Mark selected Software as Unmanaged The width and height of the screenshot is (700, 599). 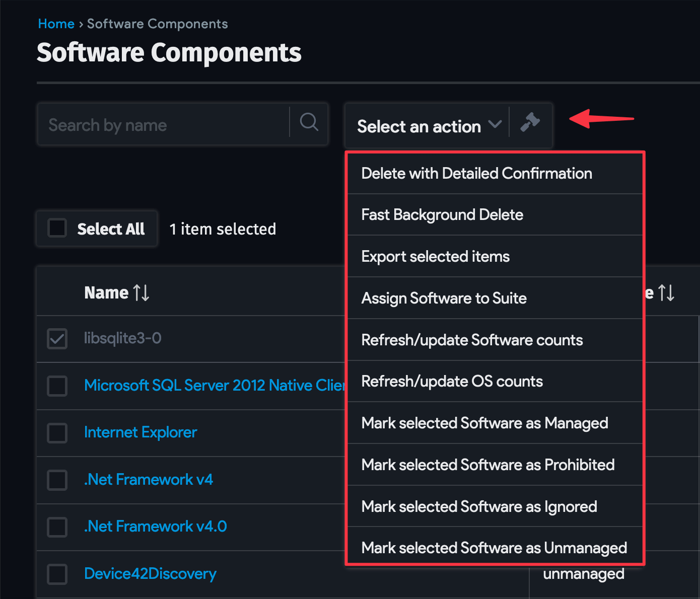tap(494, 548)
